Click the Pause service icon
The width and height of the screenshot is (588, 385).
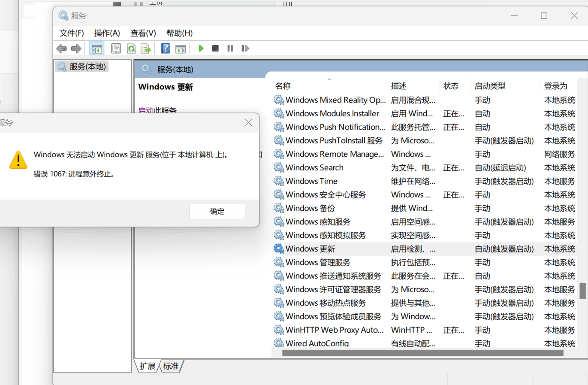click(230, 49)
